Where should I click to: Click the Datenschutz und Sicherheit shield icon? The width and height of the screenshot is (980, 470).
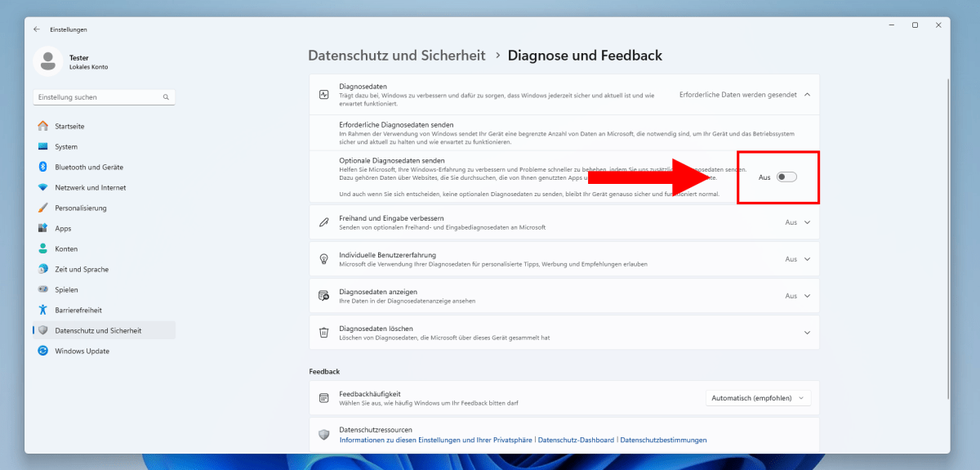[43, 330]
